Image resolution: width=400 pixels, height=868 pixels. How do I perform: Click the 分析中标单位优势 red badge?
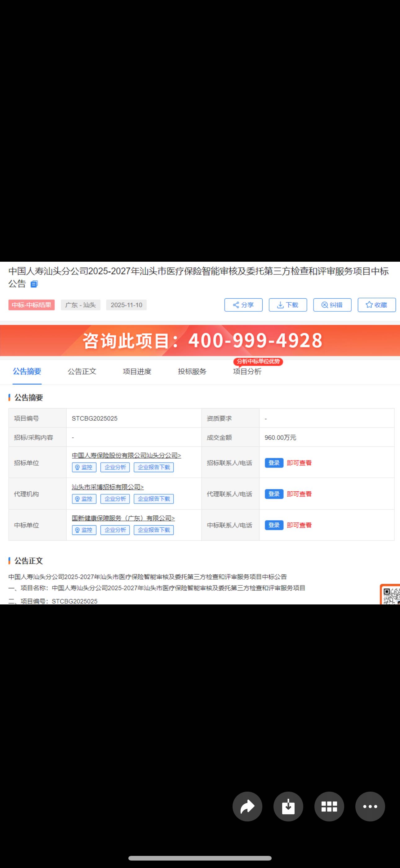(x=258, y=362)
